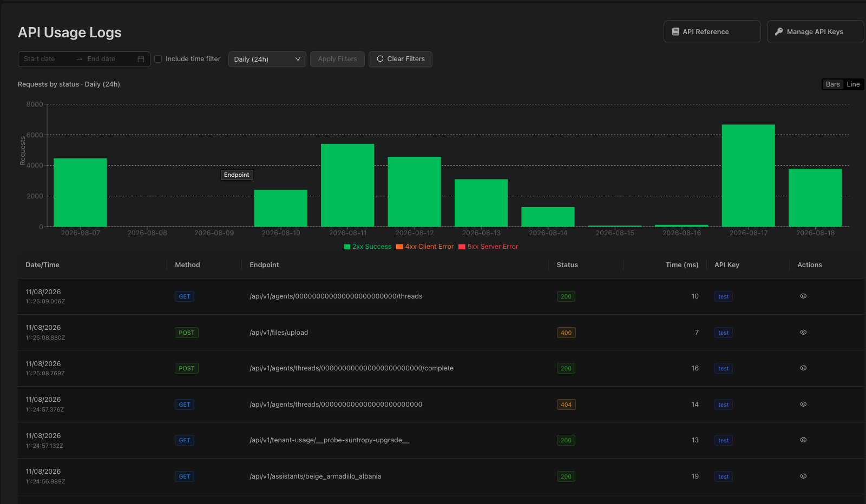Click the book icon in API Reference

pos(675,32)
